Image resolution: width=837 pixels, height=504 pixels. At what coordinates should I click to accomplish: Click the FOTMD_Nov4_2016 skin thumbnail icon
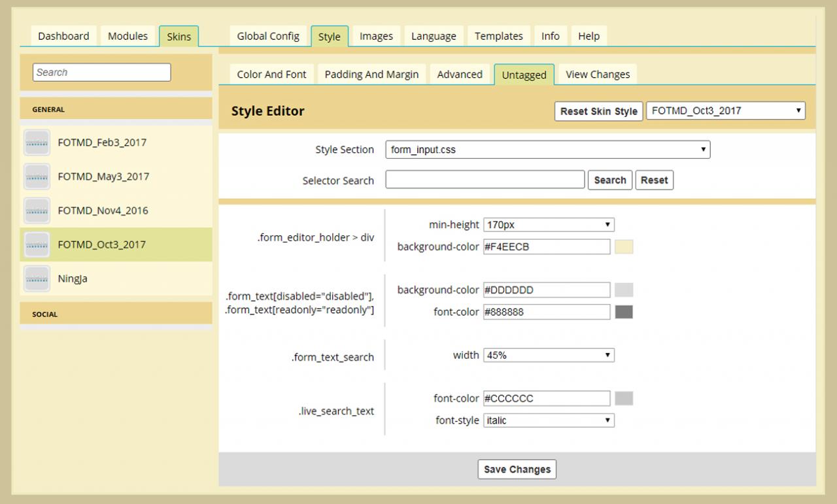pyautogui.click(x=37, y=210)
